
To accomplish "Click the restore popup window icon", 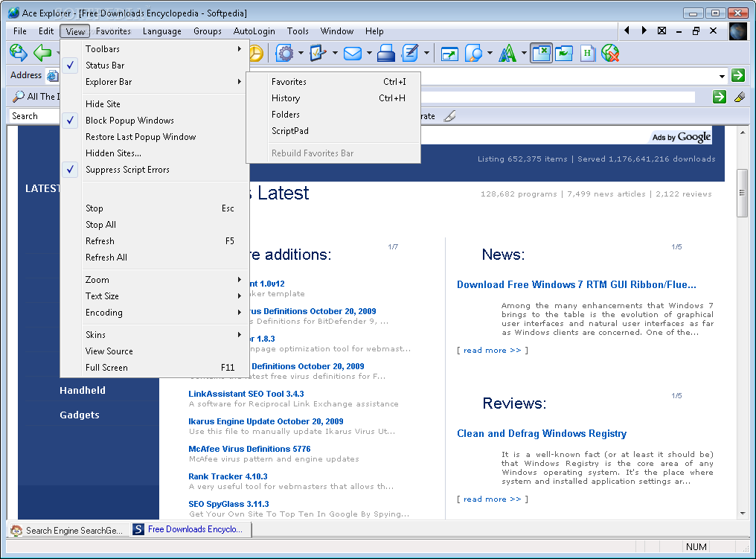I will tap(563, 53).
